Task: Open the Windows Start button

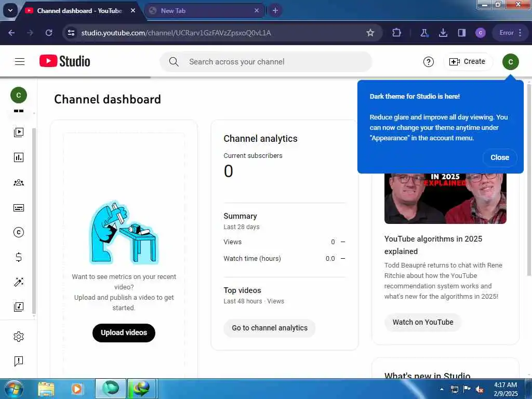Action: pos(13,389)
